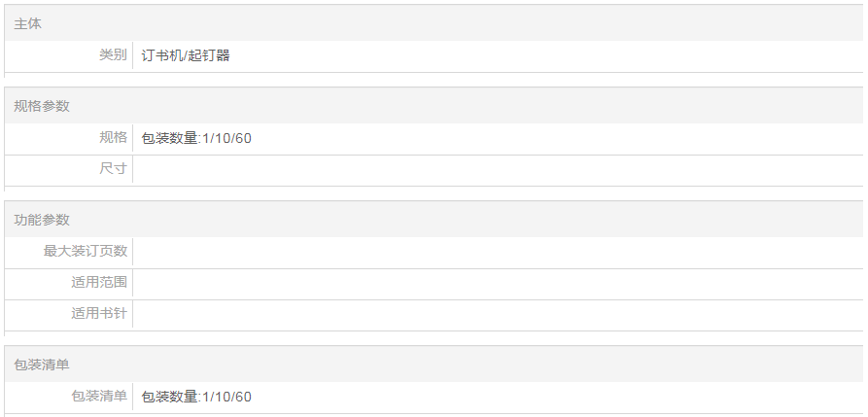
Task: Click the 适用范围 row label
Action: click(99, 283)
